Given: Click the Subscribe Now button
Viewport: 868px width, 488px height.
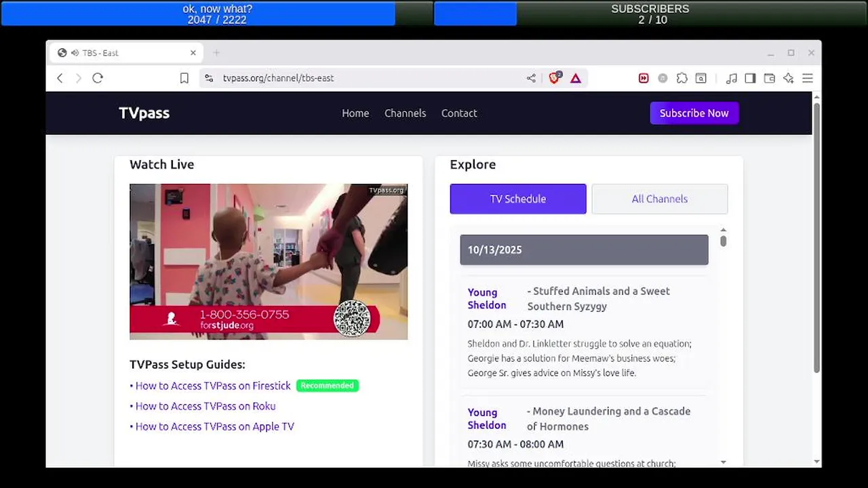Looking at the screenshot, I should click(x=694, y=113).
